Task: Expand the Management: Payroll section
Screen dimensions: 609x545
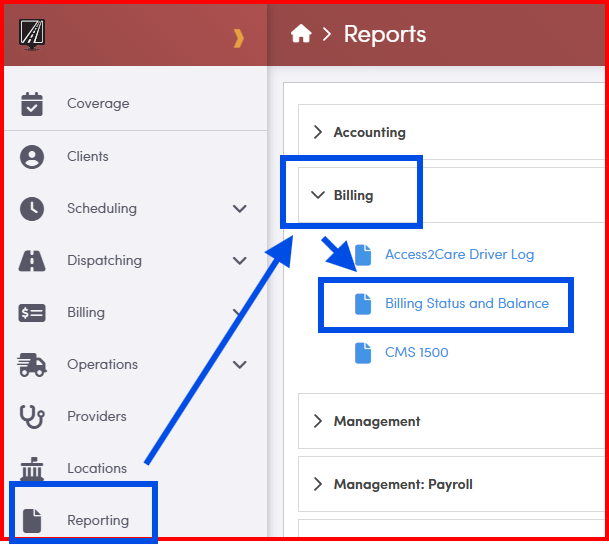Action: (402, 484)
